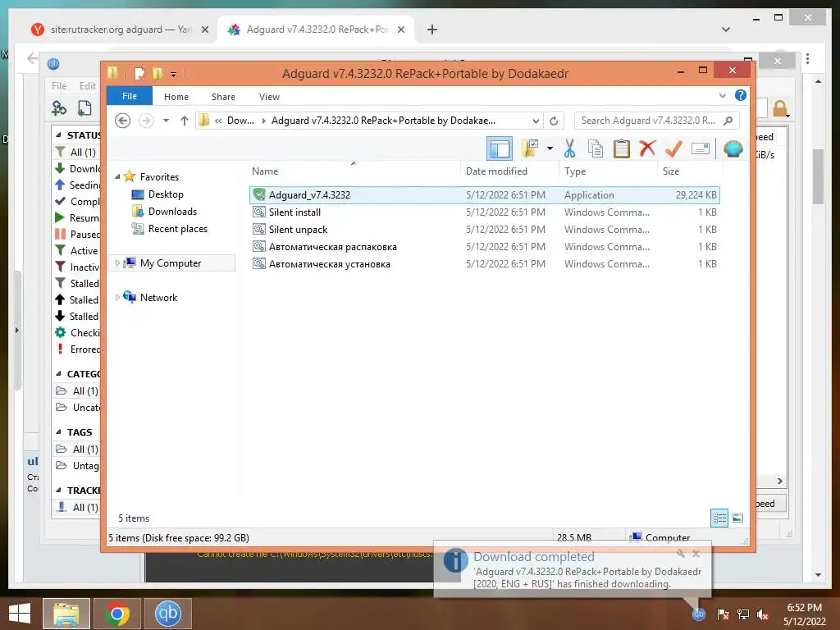Viewport: 840px width, 630px height.
Task: Open the Share ribbon tab
Action: click(x=223, y=97)
